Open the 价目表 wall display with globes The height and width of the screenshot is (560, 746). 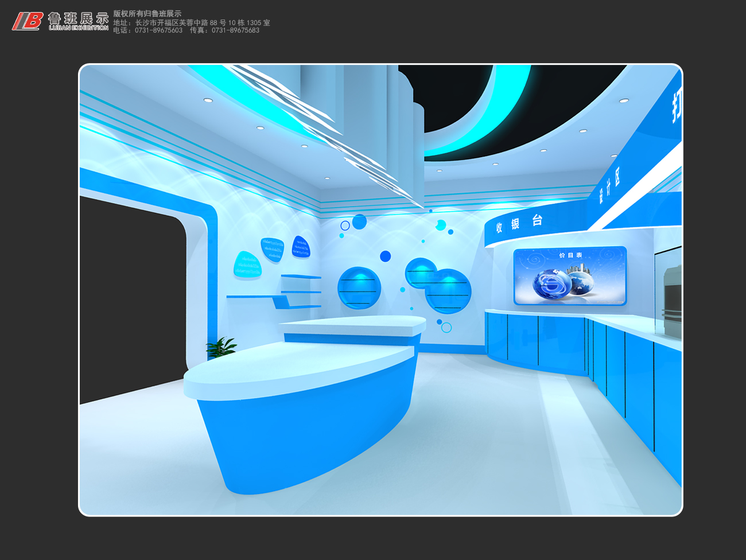point(570,276)
